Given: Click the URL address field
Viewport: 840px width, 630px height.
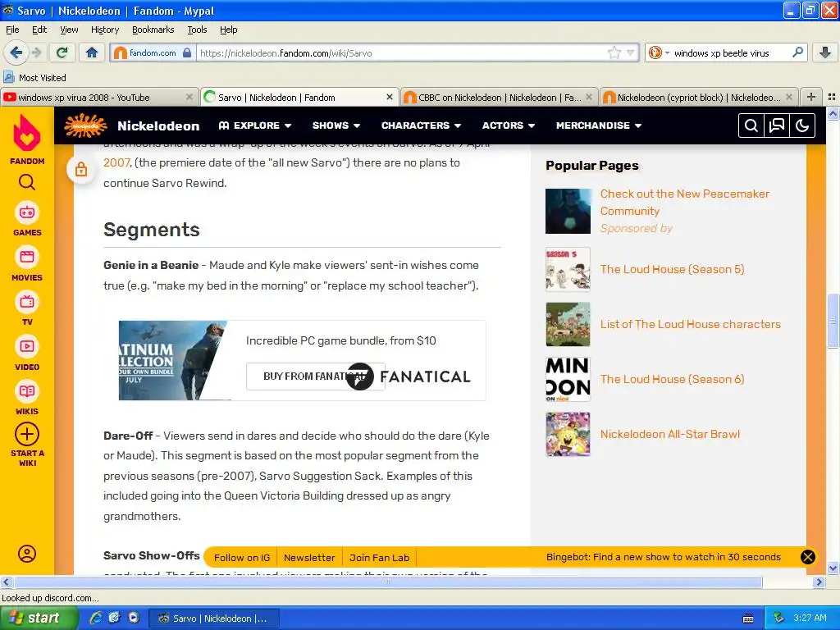Looking at the screenshot, I should [402, 52].
